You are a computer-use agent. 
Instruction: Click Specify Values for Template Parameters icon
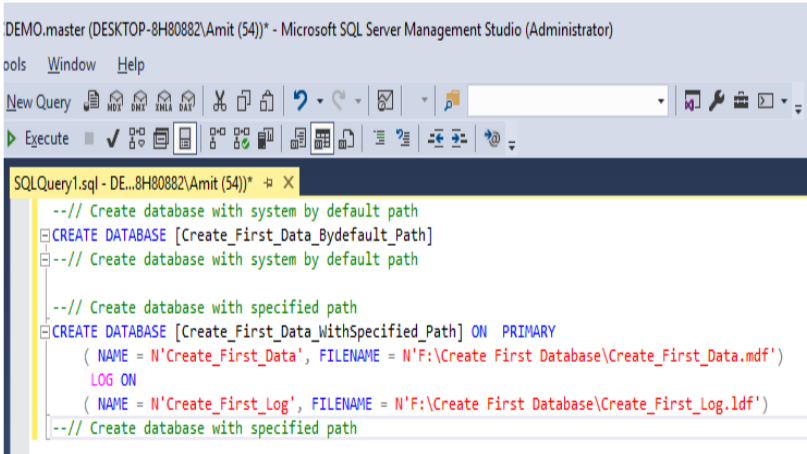pyautogui.click(x=492, y=138)
